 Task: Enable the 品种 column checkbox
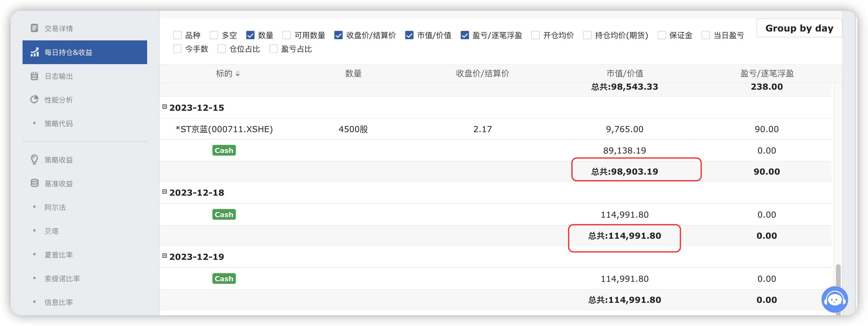click(177, 35)
